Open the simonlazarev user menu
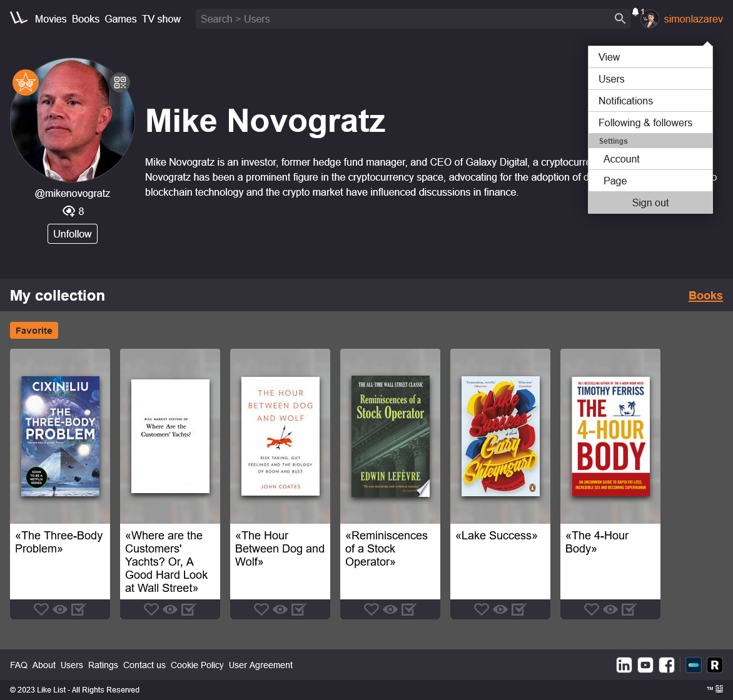 tap(693, 19)
